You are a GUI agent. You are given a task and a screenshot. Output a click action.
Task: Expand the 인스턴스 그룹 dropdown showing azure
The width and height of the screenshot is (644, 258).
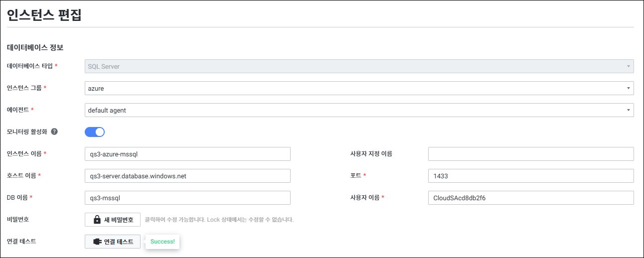pos(359,88)
